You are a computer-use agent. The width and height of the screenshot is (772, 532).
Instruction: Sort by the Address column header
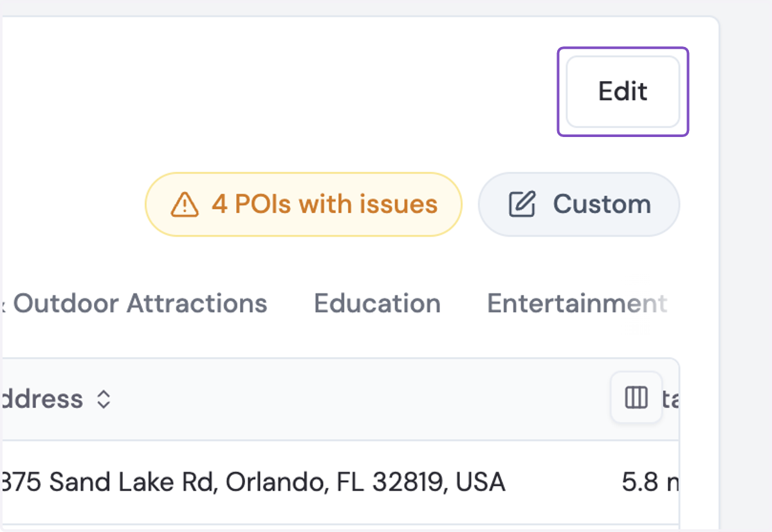click(x=56, y=399)
